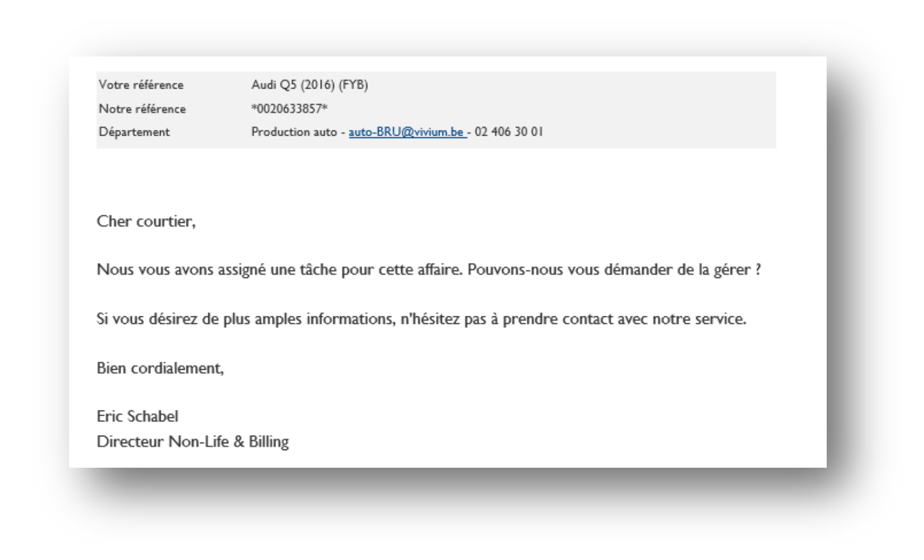Click the 'Production auto' department text
This screenshot has width=924, height=560.
294,132
